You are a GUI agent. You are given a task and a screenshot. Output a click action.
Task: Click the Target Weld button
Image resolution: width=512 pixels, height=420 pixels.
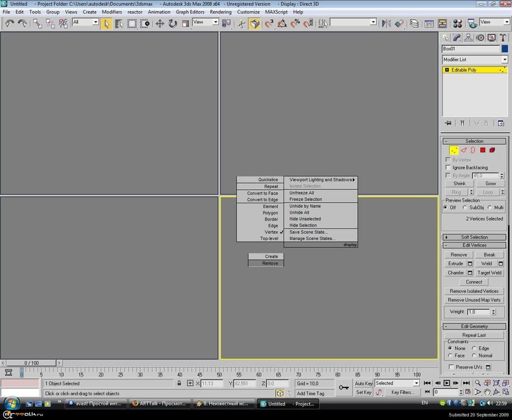pos(490,273)
